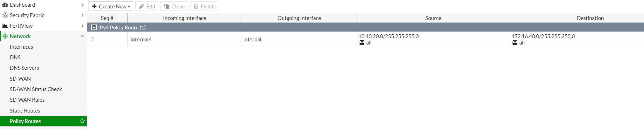Expand the FortiView submenu arrow
Screen dimensions: 644x129
point(83,26)
